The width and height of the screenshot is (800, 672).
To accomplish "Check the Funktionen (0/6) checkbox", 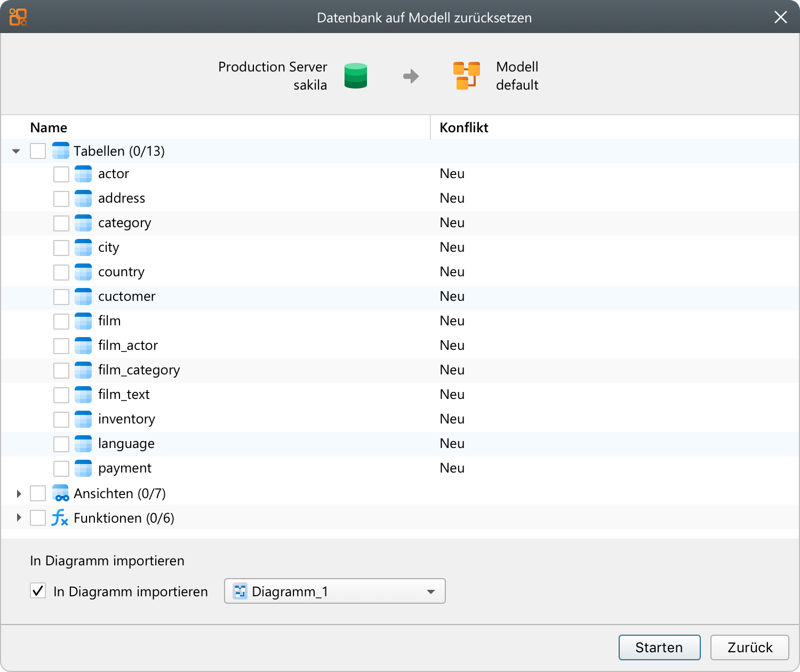I will [38, 518].
